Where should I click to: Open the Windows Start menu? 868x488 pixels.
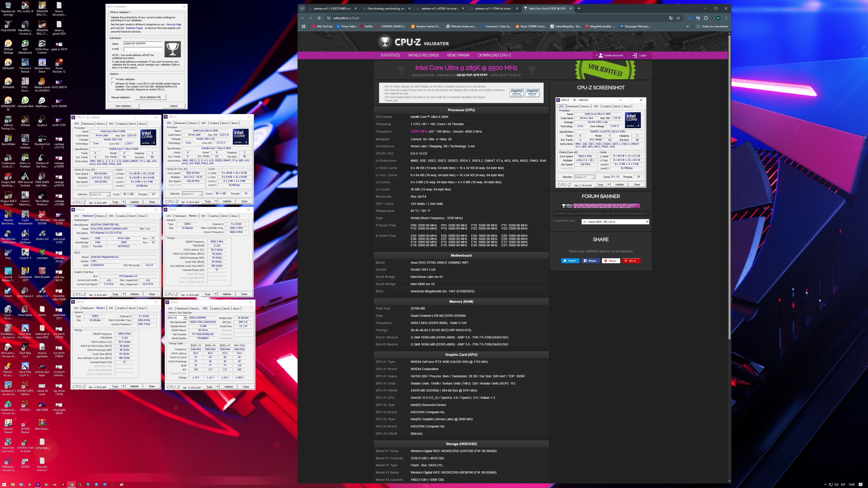pyautogui.click(x=4, y=485)
